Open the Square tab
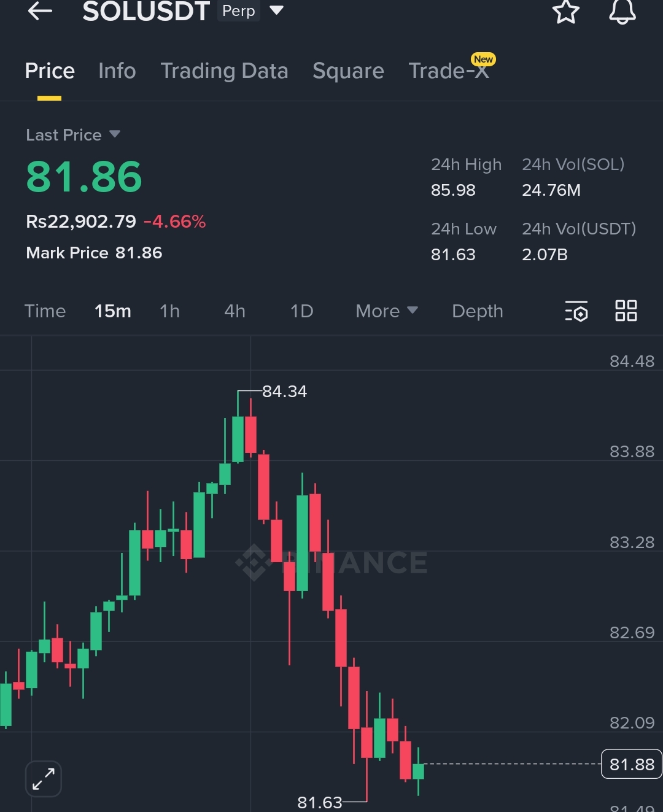This screenshot has height=812, width=663. click(x=348, y=71)
